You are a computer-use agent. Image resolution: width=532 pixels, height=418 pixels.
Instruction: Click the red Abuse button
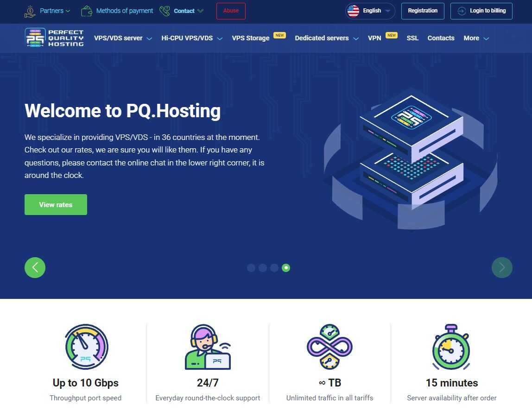(231, 11)
